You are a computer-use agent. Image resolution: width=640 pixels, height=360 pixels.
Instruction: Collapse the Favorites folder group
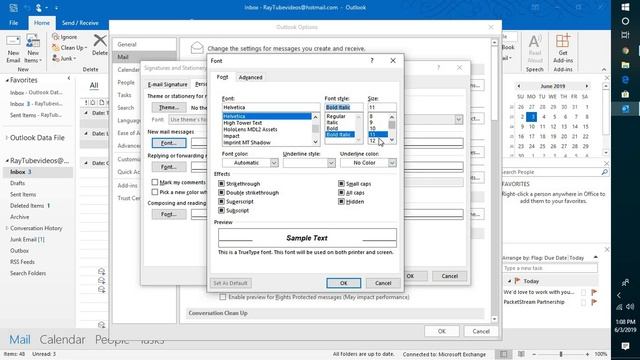pyautogui.click(x=7, y=80)
